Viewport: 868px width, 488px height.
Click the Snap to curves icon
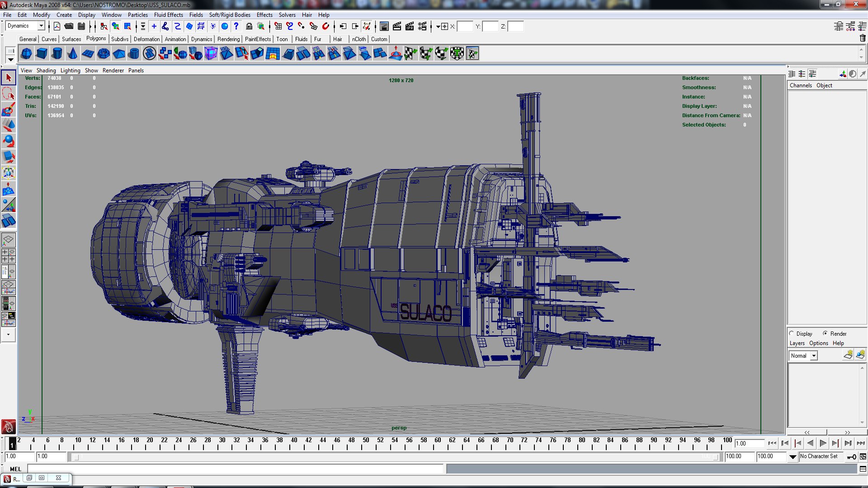pos(289,26)
